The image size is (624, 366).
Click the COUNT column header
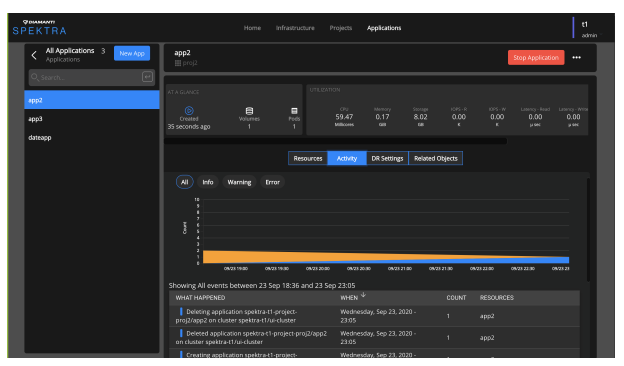coord(456,298)
